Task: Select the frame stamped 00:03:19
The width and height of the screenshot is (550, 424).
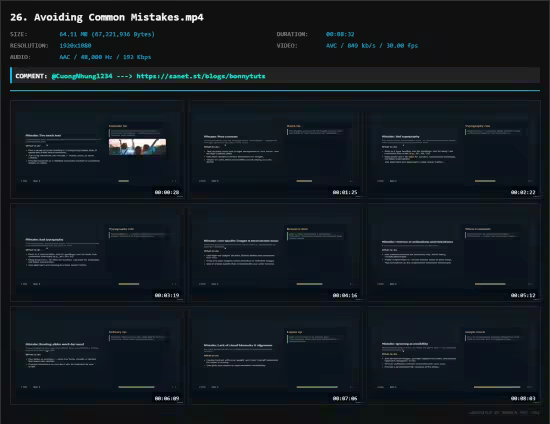Action: tap(98, 253)
